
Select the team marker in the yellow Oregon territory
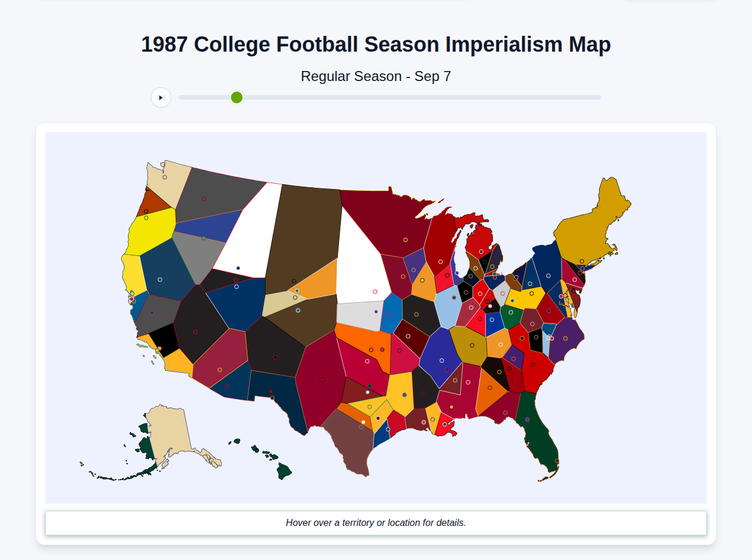[x=147, y=217]
